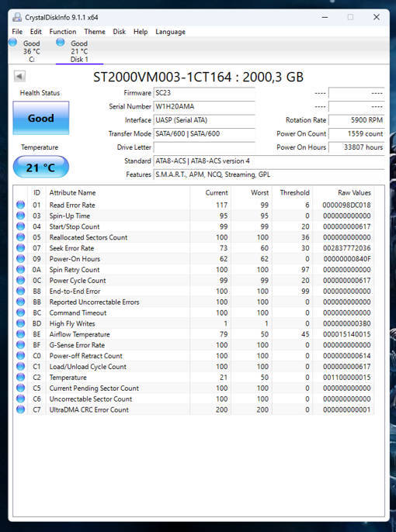Click the Health Status label
Image resolution: width=396 pixels, height=532 pixels.
[x=40, y=92]
